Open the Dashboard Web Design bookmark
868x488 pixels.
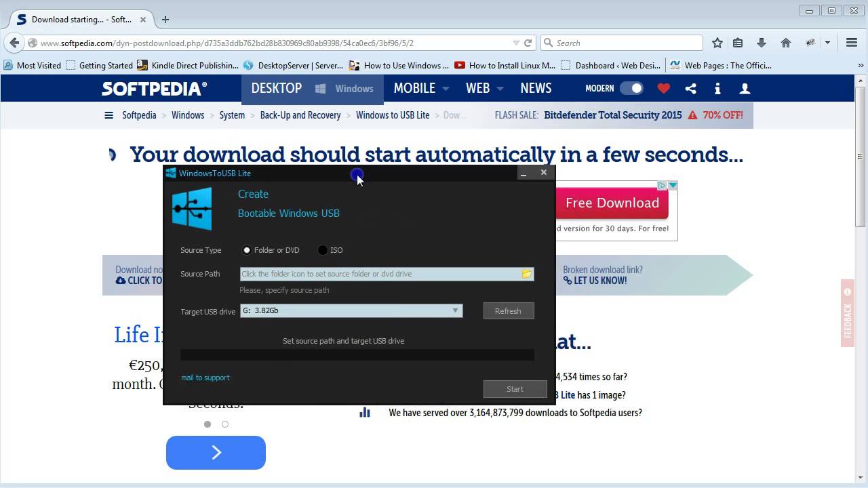pos(610,66)
